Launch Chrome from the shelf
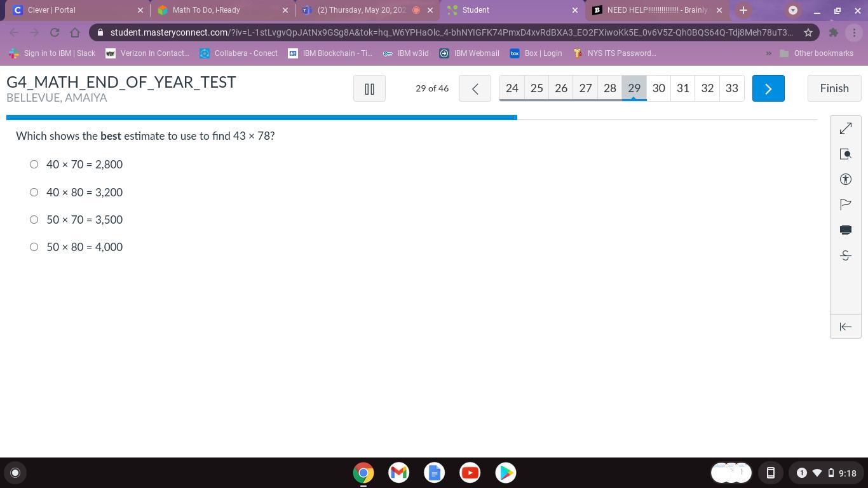Viewport: 868px width, 488px height. pos(363,473)
